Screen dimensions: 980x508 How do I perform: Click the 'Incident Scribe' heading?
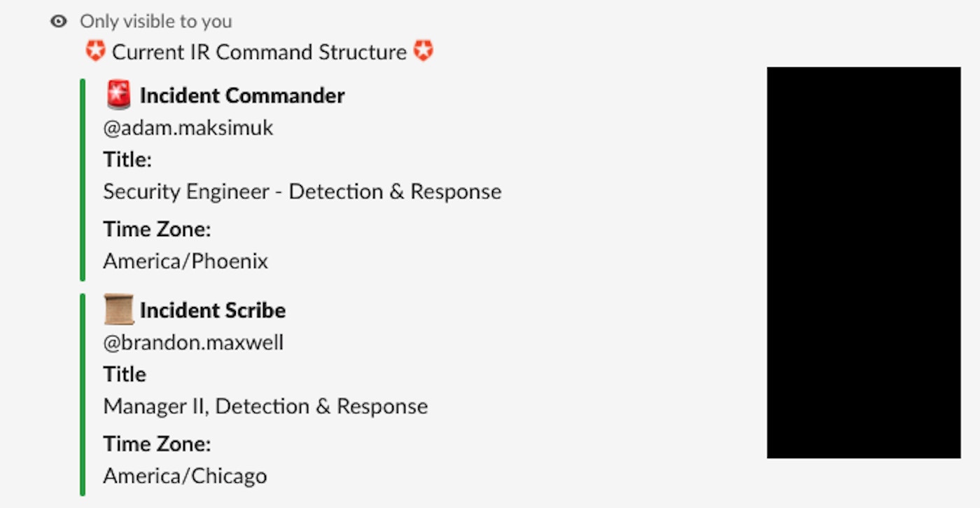coord(213,310)
